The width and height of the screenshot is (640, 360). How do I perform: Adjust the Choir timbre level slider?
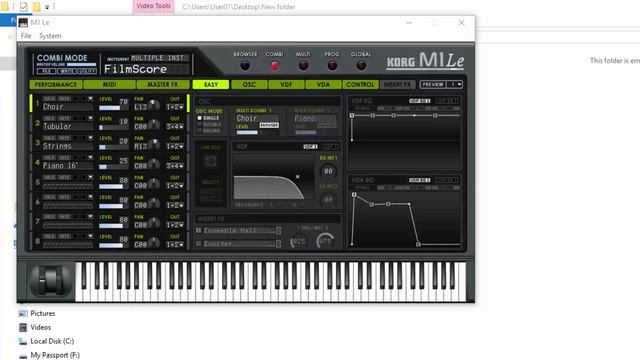coord(113,108)
